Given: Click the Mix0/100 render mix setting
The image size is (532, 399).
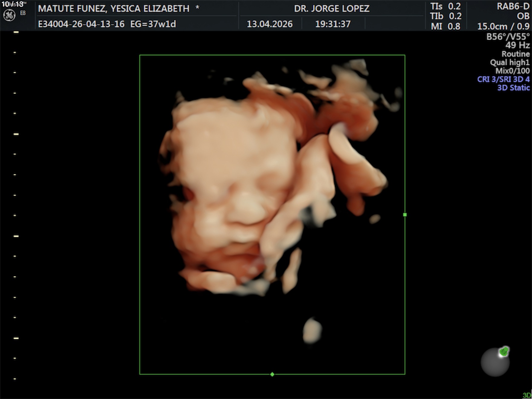Looking at the screenshot, I should point(512,71).
